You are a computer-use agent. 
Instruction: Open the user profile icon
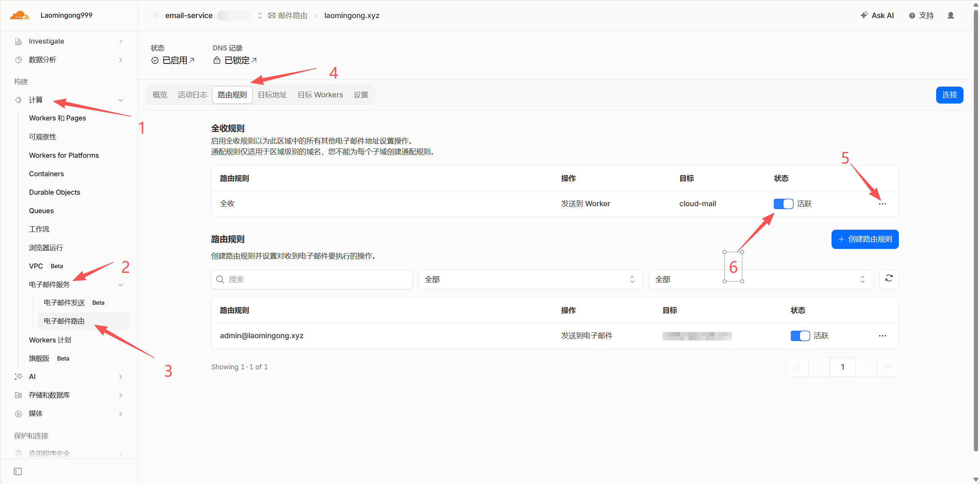tap(951, 15)
